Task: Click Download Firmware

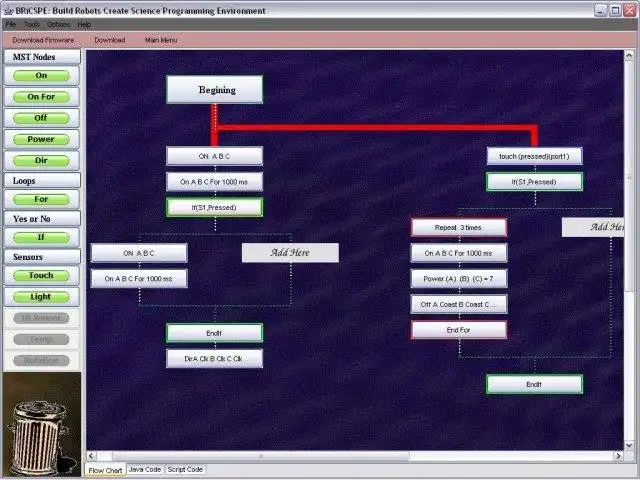Action: click(x=43, y=40)
